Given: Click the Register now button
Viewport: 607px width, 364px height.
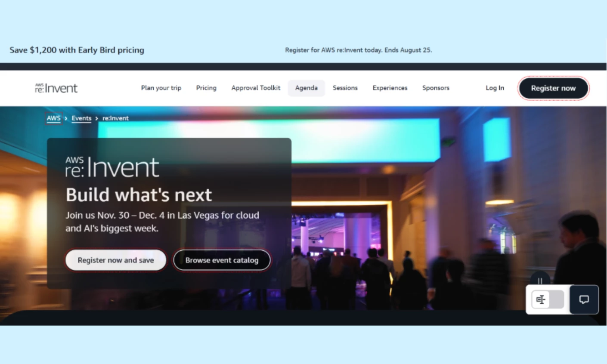Looking at the screenshot, I should coord(553,88).
